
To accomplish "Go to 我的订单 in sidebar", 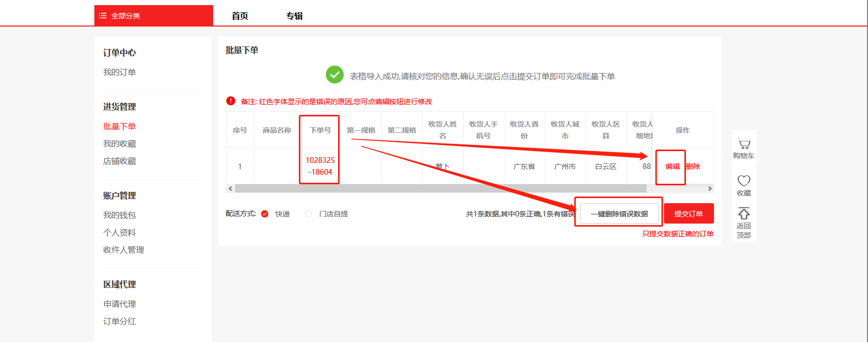I will (119, 72).
